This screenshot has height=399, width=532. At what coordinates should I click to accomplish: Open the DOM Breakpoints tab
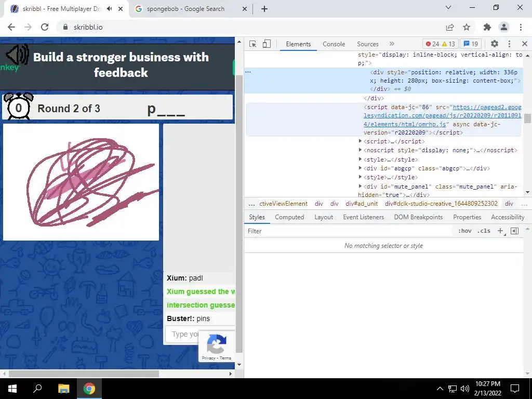click(418, 217)
